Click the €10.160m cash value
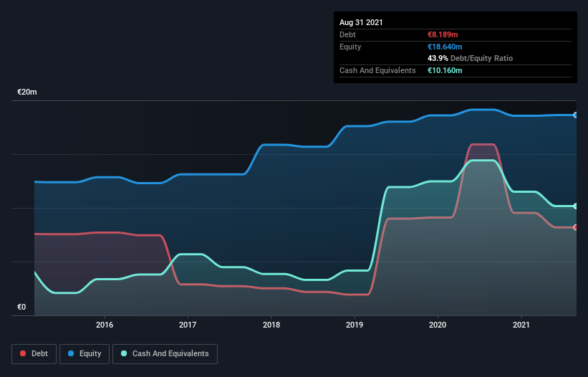 [x=445, y=70]
